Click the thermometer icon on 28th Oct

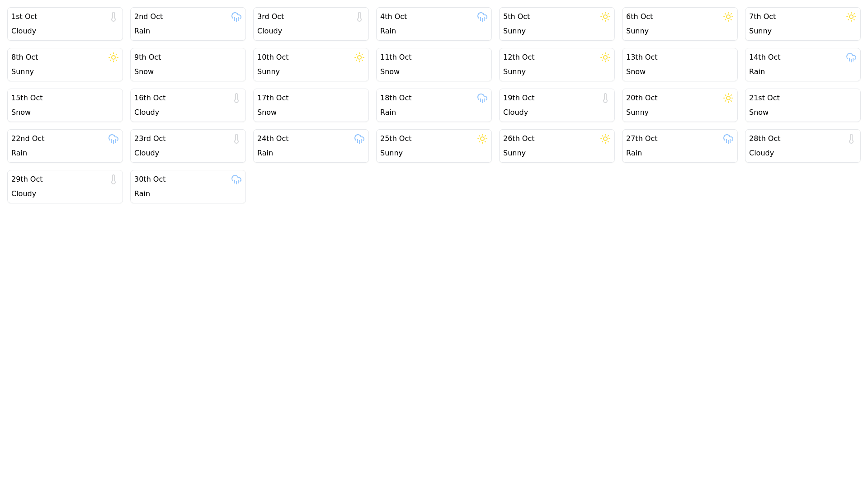tap(851, 139)
